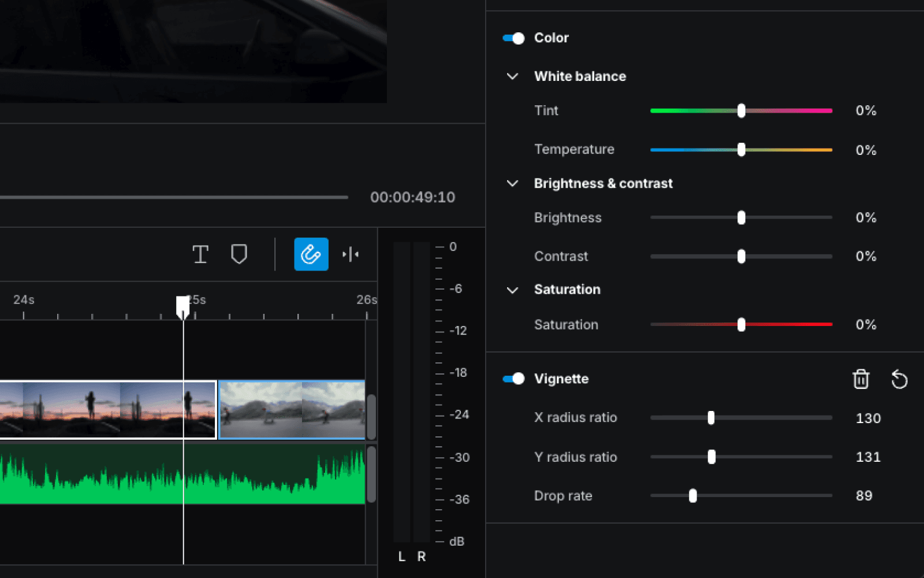Click the preview progress bar
The width and height of the screenshot is (924, 578).
[174, 197]
